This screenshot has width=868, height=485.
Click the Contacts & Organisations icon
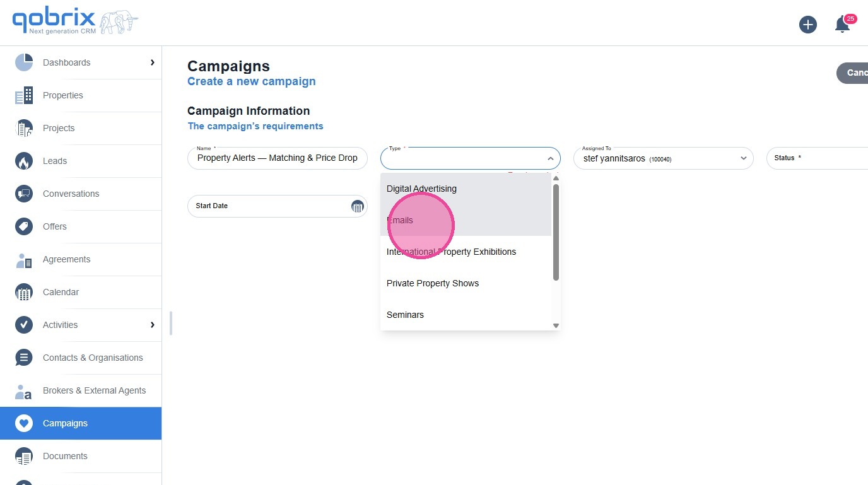(24, 358)
